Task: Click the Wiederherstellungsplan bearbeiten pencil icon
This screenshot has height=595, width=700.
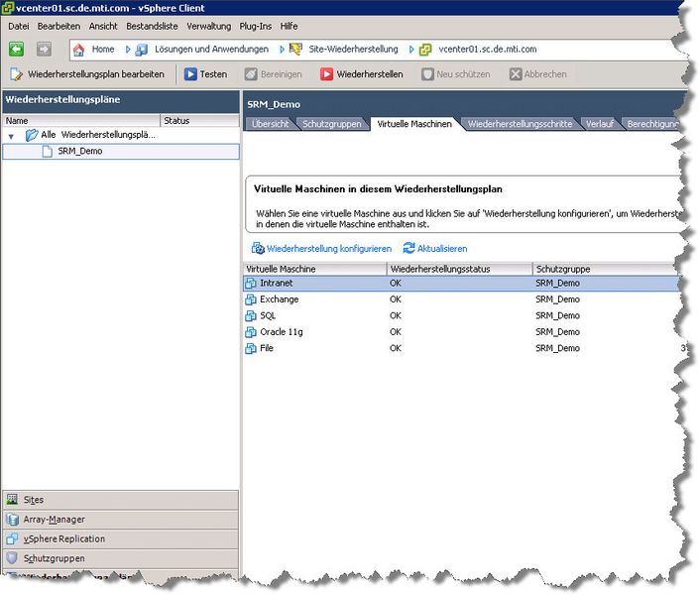Action: pos(16,74)
